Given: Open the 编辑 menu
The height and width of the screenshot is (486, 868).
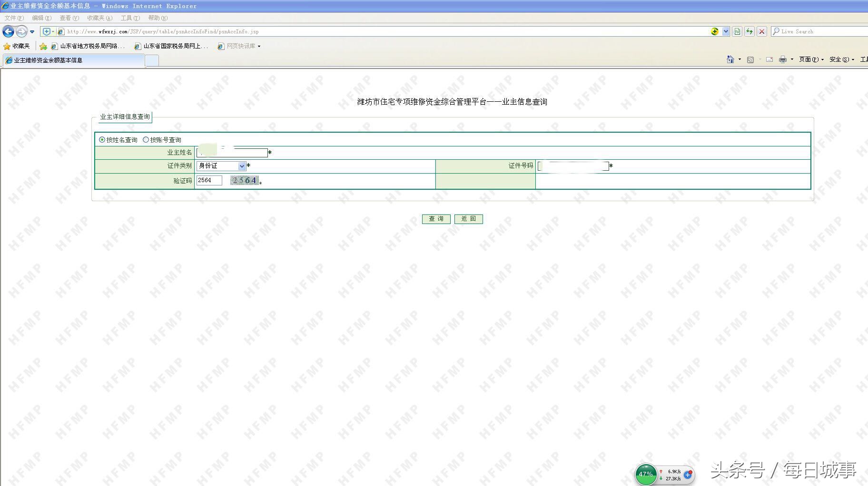Looking at the screenshot, I should 41,18.
